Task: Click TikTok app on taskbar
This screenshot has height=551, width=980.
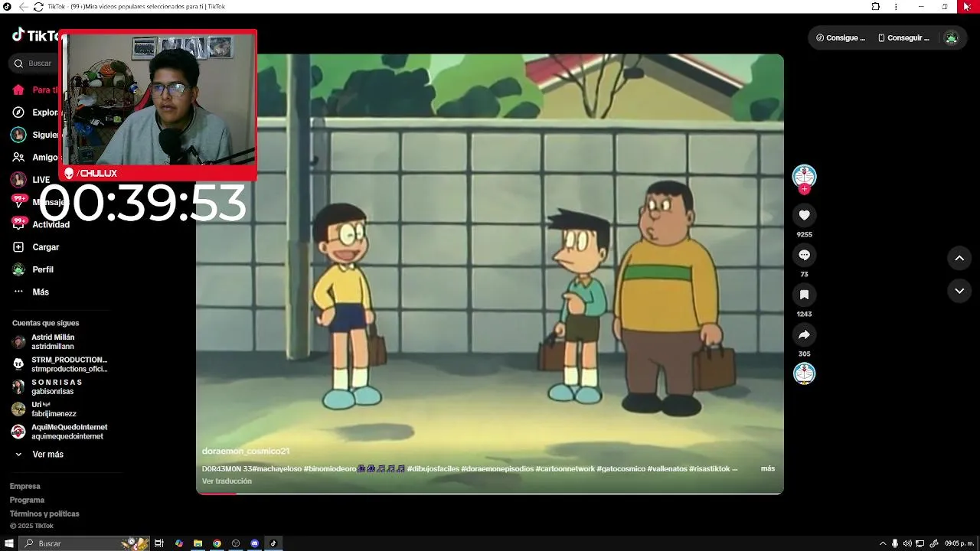Action: pyautogui.click(x=273, y=543)
